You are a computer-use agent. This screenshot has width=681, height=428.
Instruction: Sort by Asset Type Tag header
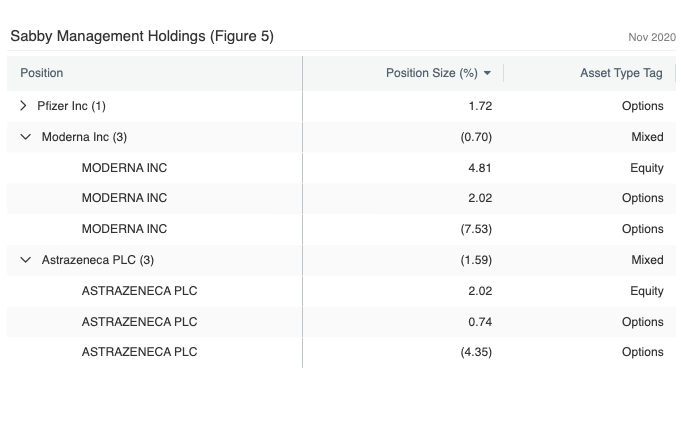[621, 73]
